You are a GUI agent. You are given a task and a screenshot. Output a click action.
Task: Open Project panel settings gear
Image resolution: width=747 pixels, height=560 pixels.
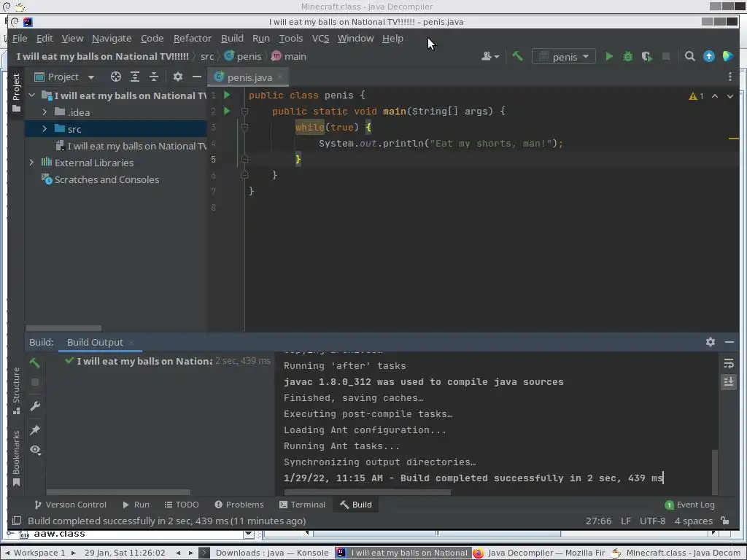pyautogui.click(x=178, y=77)
